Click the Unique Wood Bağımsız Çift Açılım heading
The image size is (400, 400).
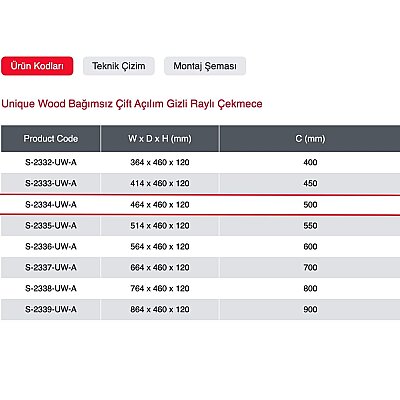(132, 104)
